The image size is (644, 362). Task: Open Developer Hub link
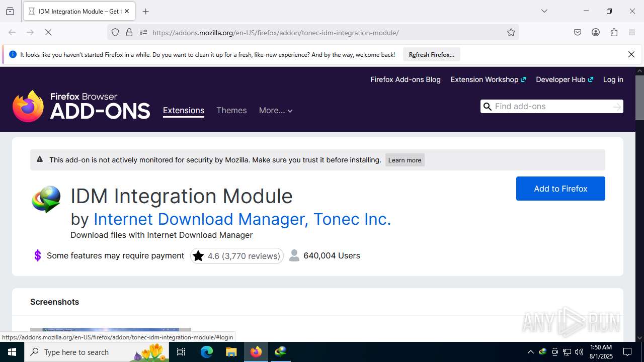coord(565,79)
